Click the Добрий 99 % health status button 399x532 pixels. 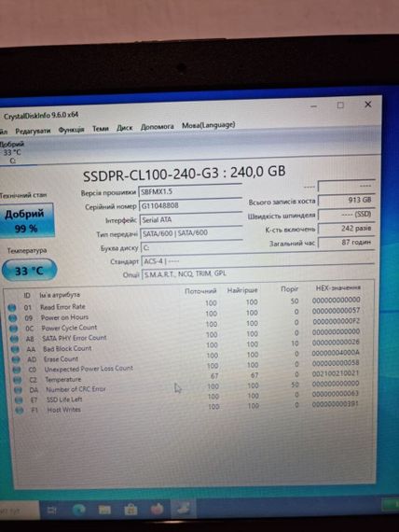click(27, 220)
